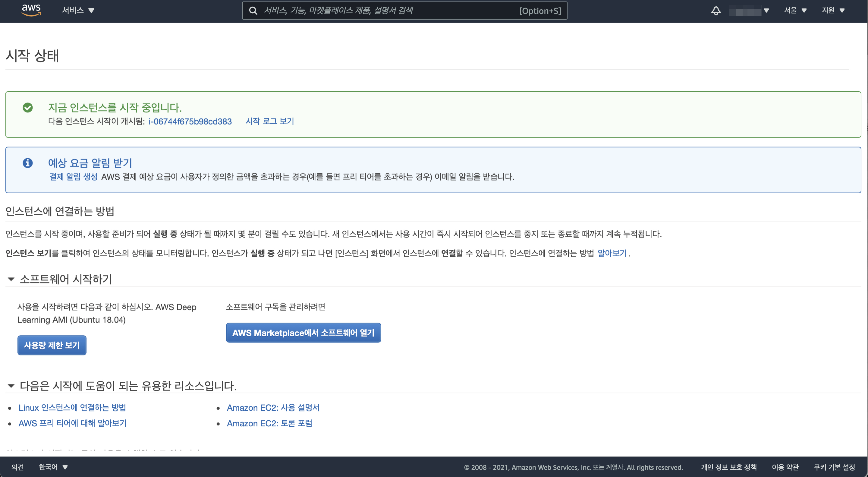The width and height of the screenshot is (868, 477).
Task: Collapse the 소프트웨어 시작하기 section
Action: (11, 279)
